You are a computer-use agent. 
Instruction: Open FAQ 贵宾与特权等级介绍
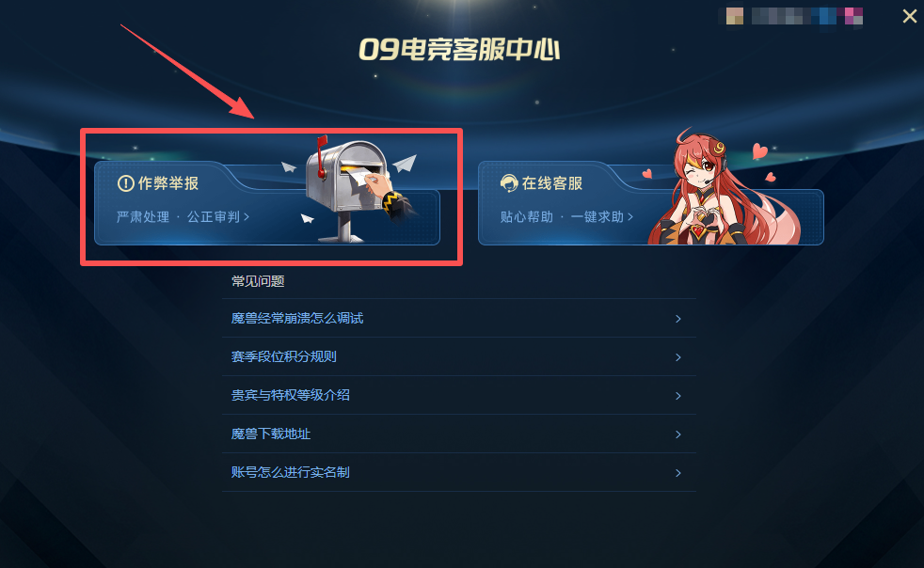tap(459, 395)
